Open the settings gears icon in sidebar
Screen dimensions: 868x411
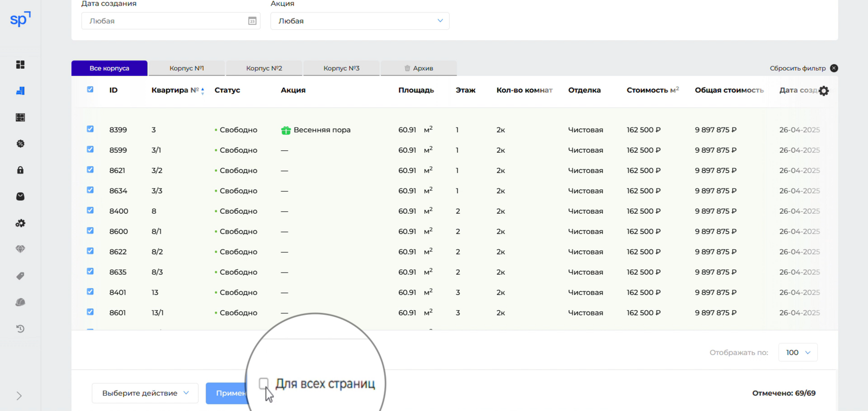(20, 223)
